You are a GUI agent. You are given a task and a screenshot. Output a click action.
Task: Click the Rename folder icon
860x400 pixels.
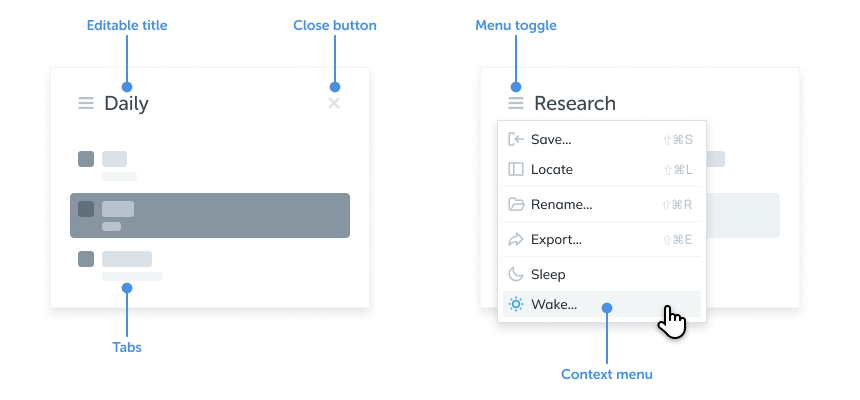516,205
